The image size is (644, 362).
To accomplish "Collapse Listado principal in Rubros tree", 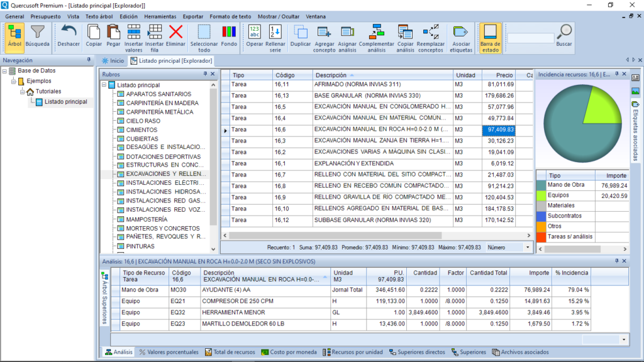I will click(x=104, y=85).
